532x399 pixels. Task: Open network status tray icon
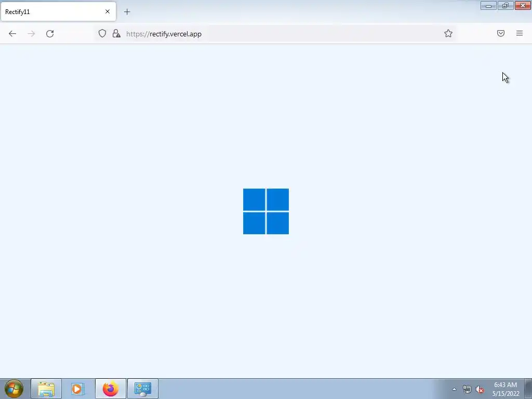[467, 389]
